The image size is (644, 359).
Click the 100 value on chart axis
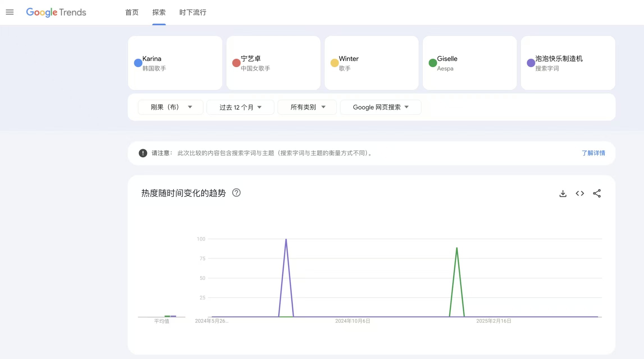coord(201,239)
